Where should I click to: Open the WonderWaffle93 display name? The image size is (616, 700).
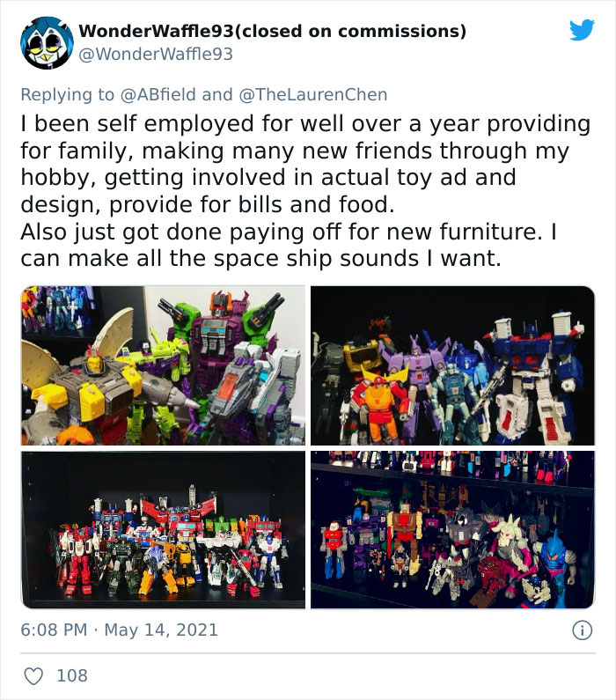272,31
